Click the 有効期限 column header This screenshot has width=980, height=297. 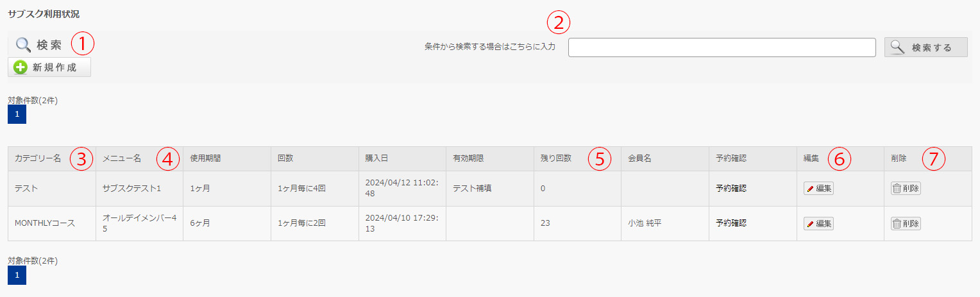click(468, 158)
